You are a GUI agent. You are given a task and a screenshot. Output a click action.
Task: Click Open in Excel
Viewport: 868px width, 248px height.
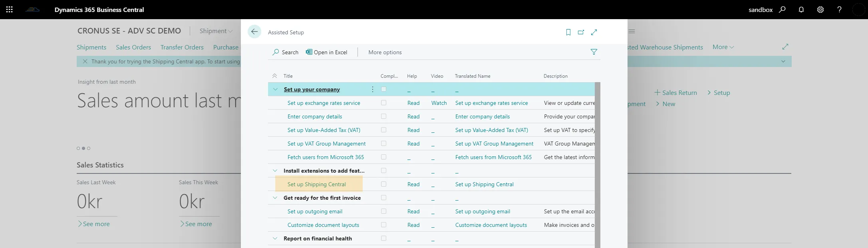click(327, 52)
